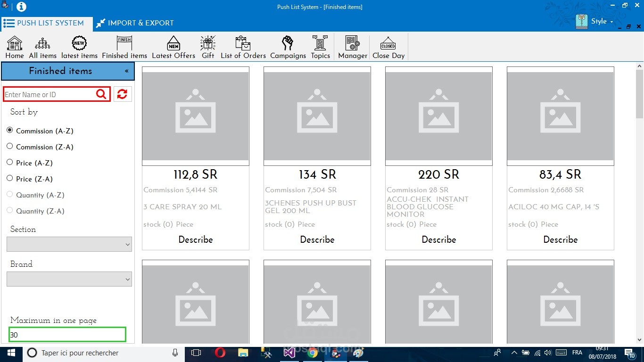Open the Home toolbar item
Image resolution: width=644 pixels, height=362 pixels.
15,47
